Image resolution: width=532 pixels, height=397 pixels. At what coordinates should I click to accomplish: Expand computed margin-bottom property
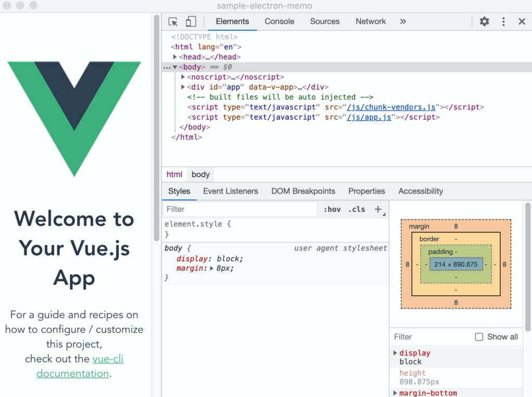click(x=395, y=393)
